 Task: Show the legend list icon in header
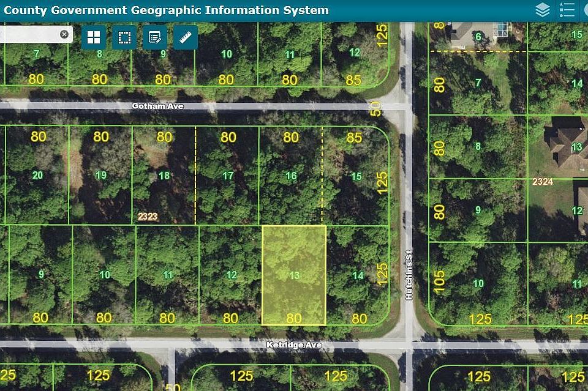(567, 10)
